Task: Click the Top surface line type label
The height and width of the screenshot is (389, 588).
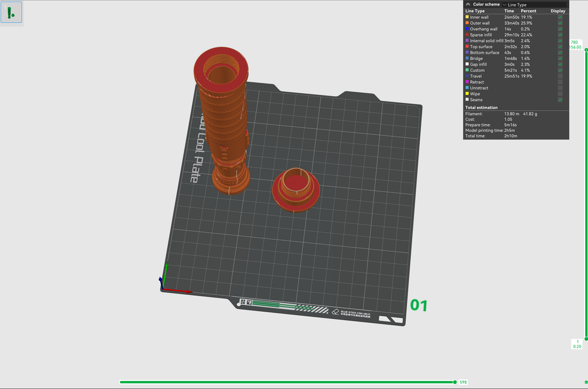Action: [481, 47]
